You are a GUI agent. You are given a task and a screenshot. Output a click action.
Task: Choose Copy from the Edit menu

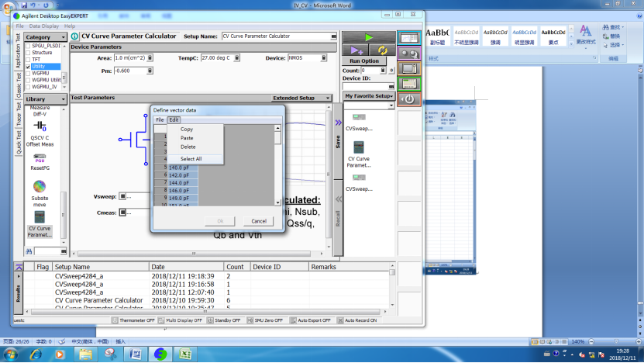pos(187,129)
